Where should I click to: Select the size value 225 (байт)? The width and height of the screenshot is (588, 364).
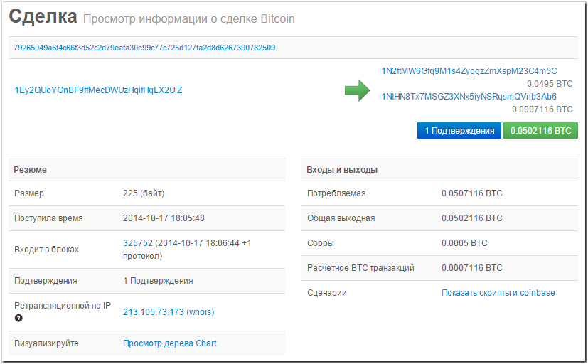click(x=144, y=193)
